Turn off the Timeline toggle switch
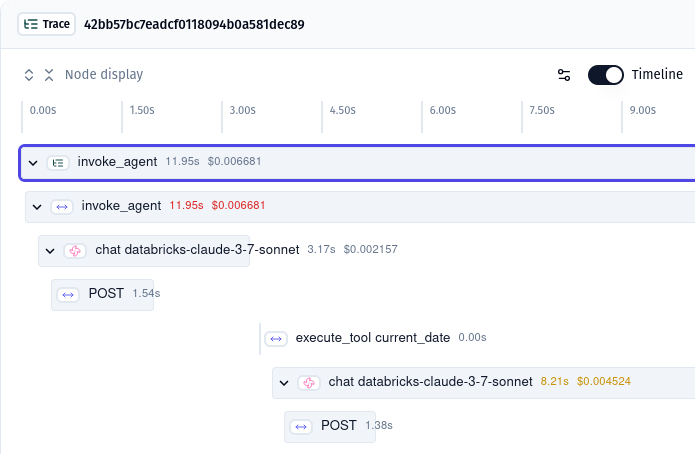Image resolution: width=695 pixels, height=454 pixels. (605, 74)
